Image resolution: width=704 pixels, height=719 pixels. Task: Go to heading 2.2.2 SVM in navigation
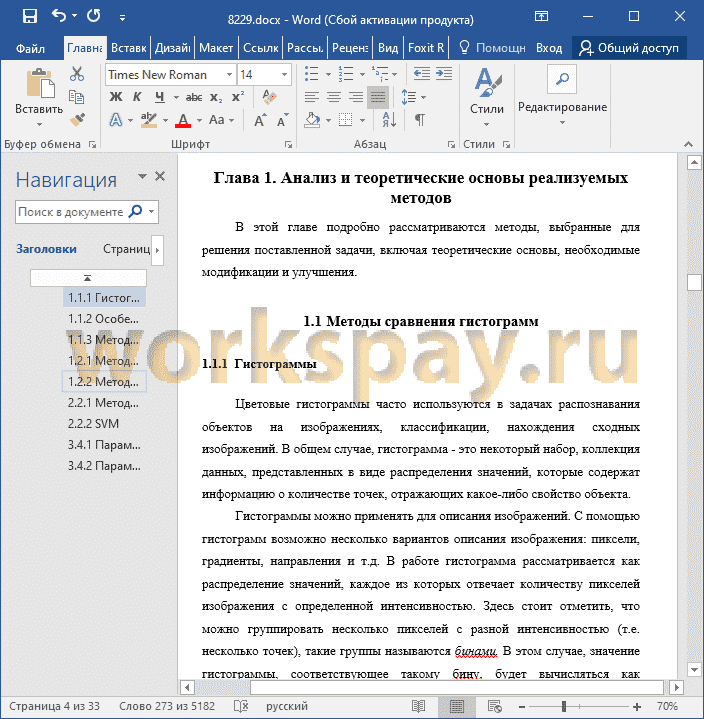[94, 424]
